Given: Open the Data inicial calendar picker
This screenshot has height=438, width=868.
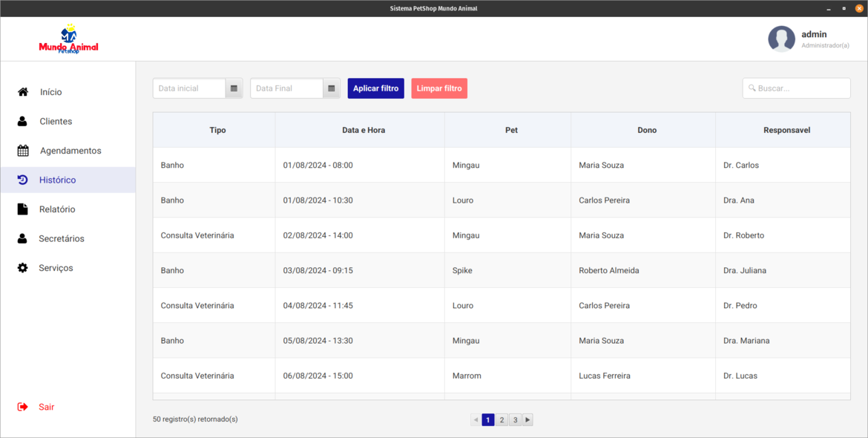Looking at the screenshot, I should (x=234, y=88).
